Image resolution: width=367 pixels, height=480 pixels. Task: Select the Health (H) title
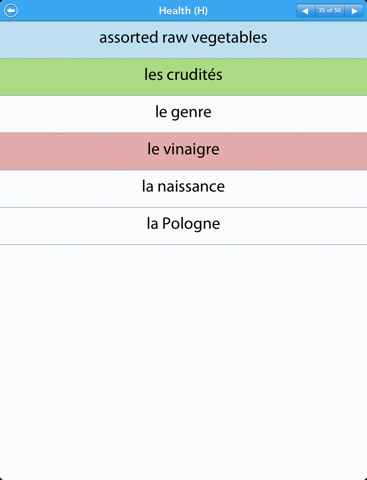click(183, 11)
